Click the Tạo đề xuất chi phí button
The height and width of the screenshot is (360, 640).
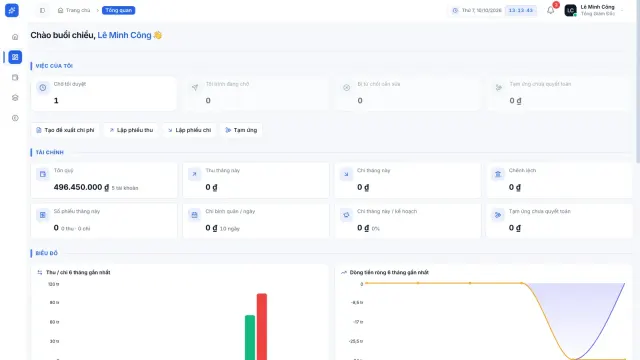pyautogui.click(x=65, y=130)
